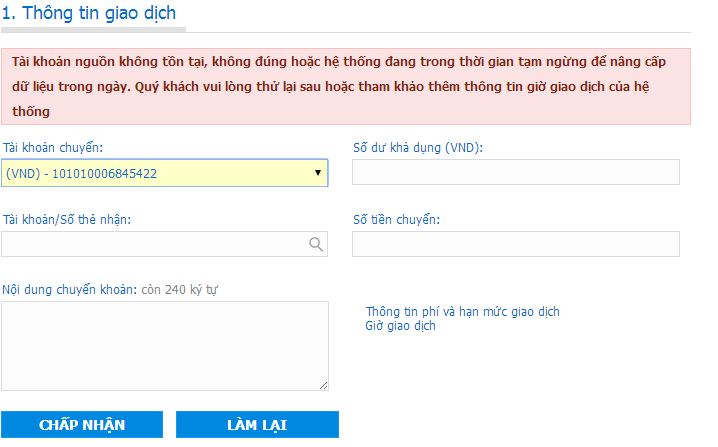Viewport: 718px width, 447px height.
Task: Open the Giờ giao dịch link
Action: click(x=400, y=326)
